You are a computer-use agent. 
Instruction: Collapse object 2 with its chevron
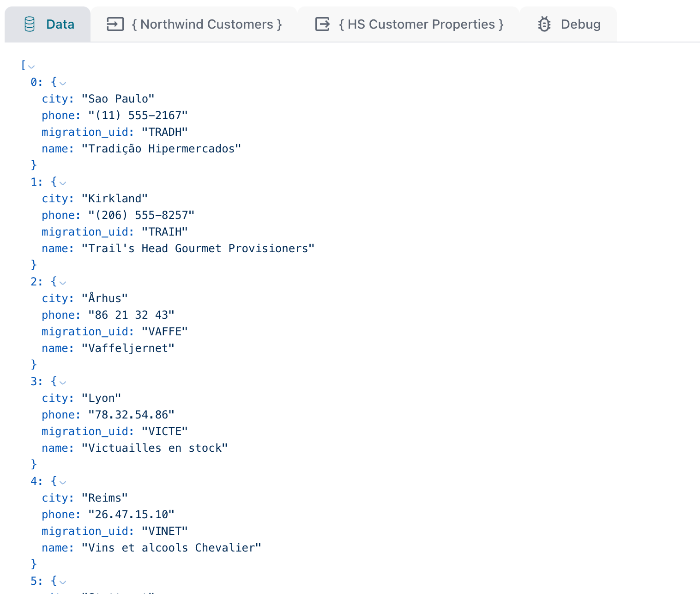(x=63, y=283)
